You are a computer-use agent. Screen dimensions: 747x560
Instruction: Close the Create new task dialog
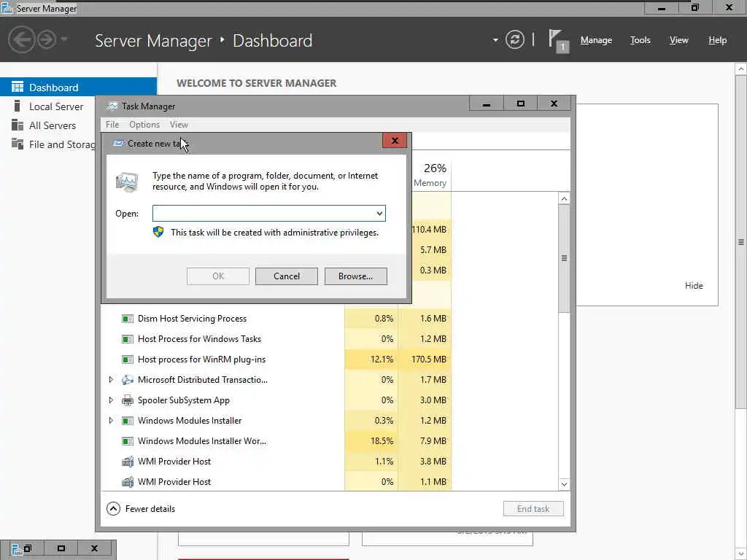pos(395,141)
